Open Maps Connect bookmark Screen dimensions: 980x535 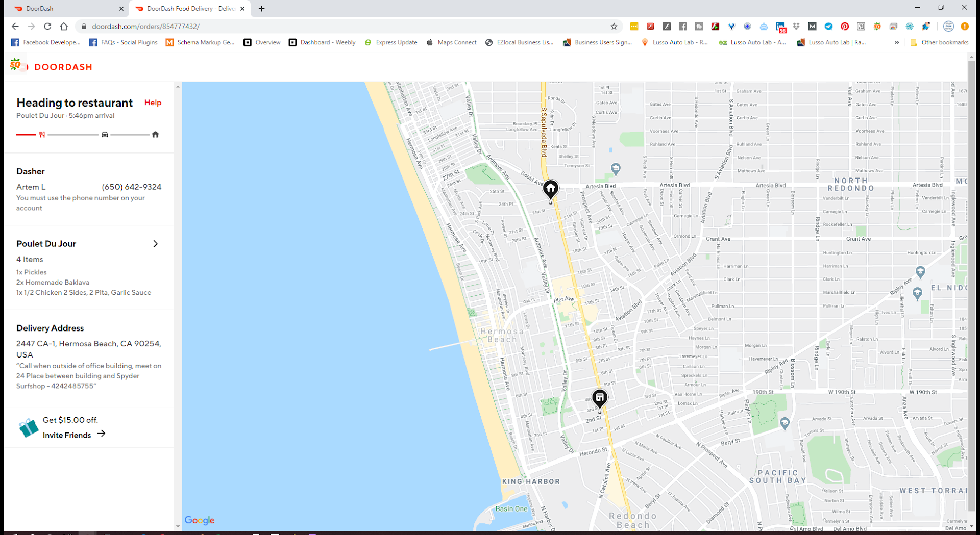[x=452, y=42]
